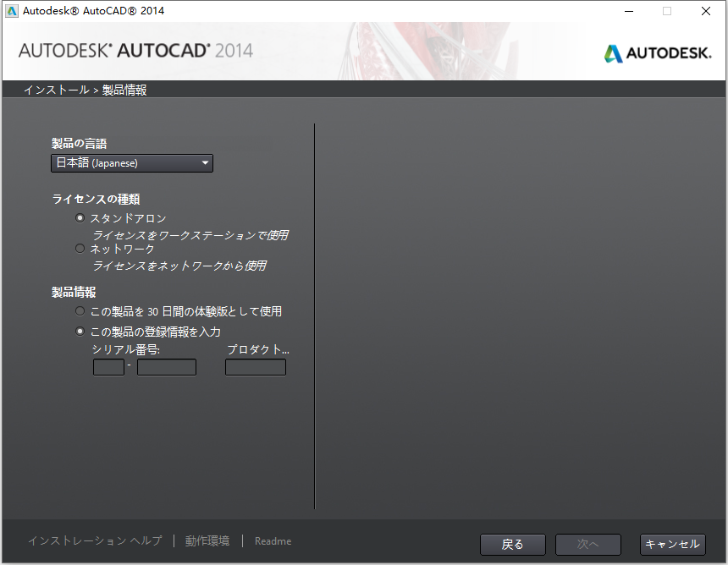This screenshot has height=565, width=728.
Task: Click the second serial number field
Action: click(x=167, y=367)
